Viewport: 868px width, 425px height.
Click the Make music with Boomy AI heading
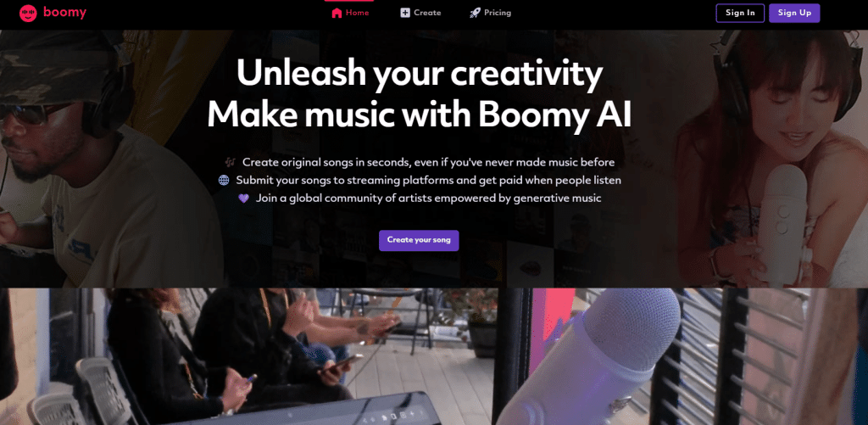[x=419, y=115]
